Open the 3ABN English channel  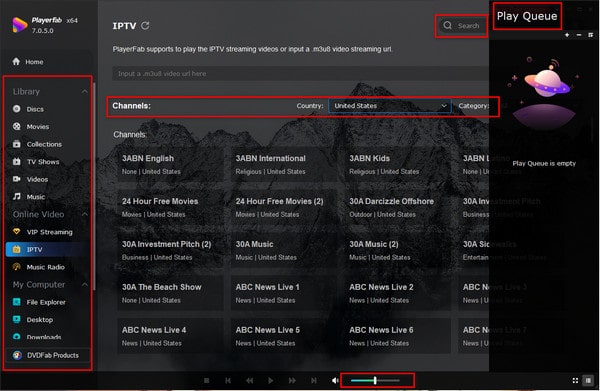point(170,165)
